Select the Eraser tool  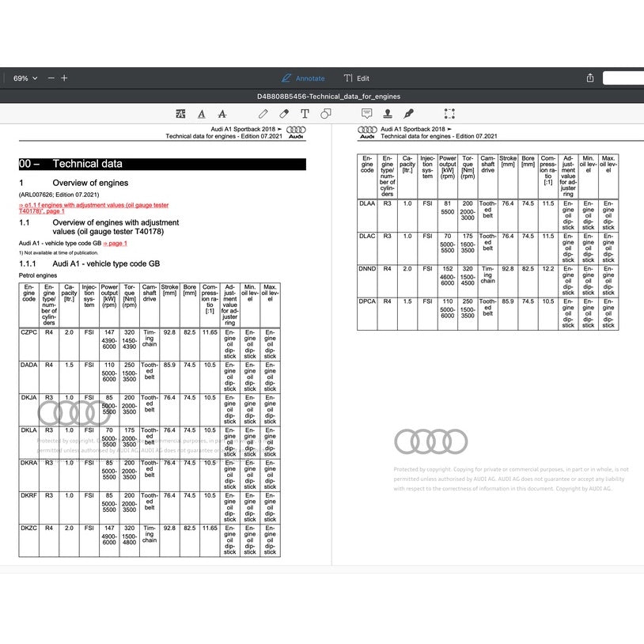point(283,113)
